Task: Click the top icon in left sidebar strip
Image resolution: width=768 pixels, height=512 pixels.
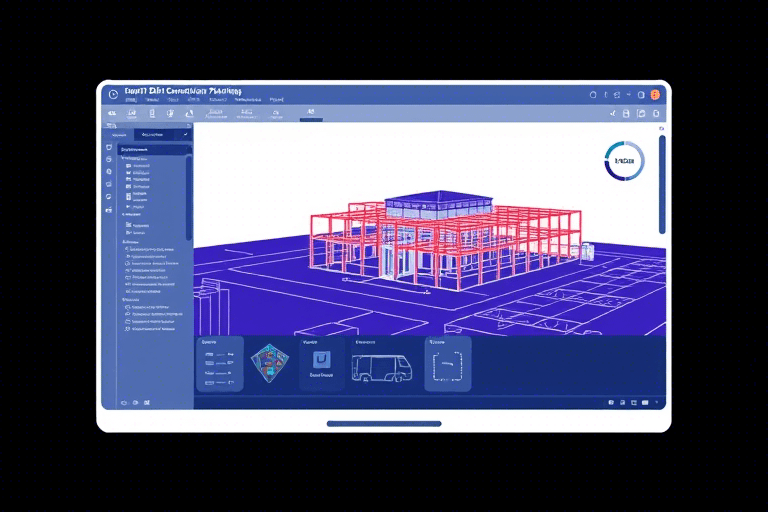Action: click(x=108, y=147)
